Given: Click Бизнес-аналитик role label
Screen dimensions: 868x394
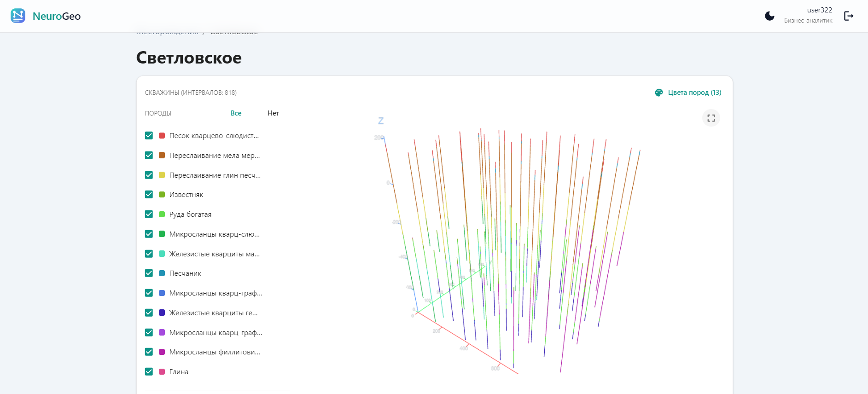Looking at the screenshot, I should pos(808,21).
